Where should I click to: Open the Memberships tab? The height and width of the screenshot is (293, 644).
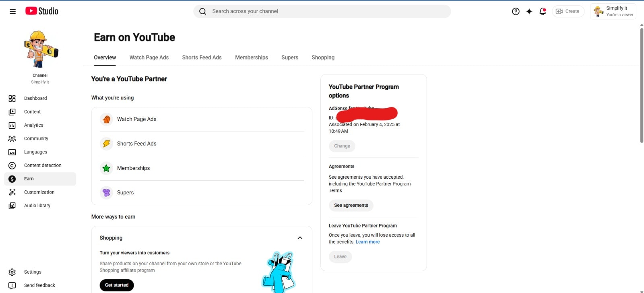252,58
